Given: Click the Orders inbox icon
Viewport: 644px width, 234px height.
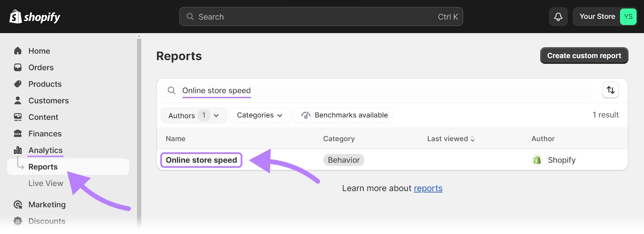Looking at the screenshot, I should [18, 68].
